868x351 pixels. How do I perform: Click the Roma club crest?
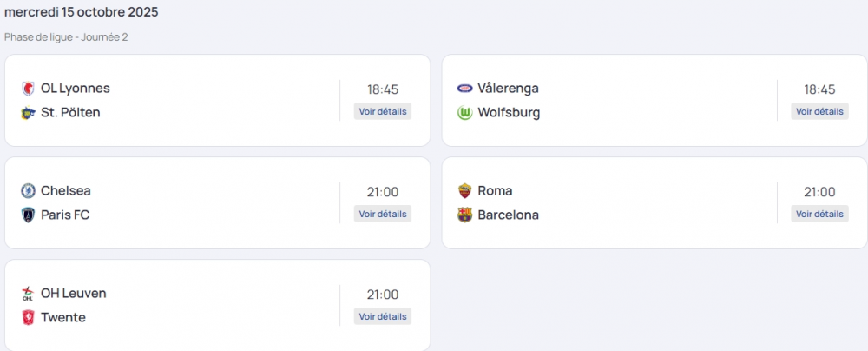pyautogui.click(x=464, y=190)
